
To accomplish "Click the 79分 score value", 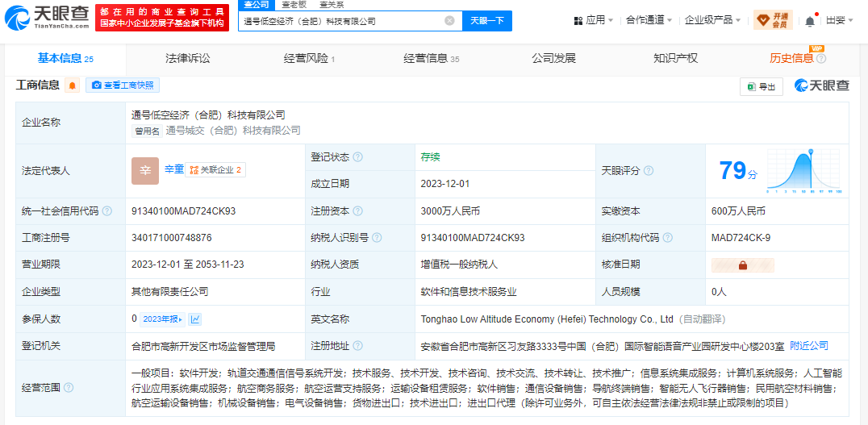I will pyautogui.click(x=738, y=171).
